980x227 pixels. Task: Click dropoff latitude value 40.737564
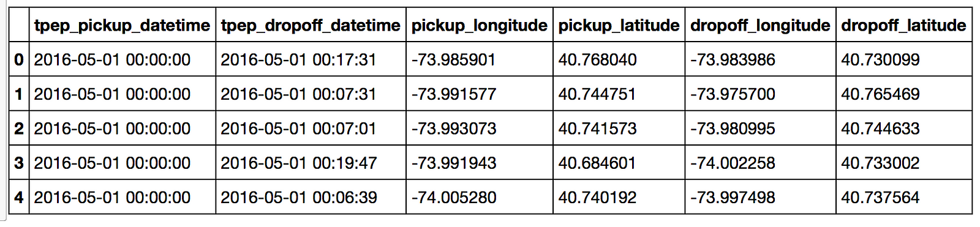point(880,197)
